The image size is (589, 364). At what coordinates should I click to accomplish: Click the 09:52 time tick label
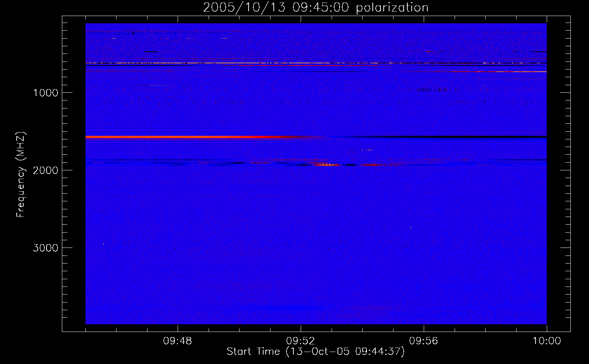click(301, 341)
